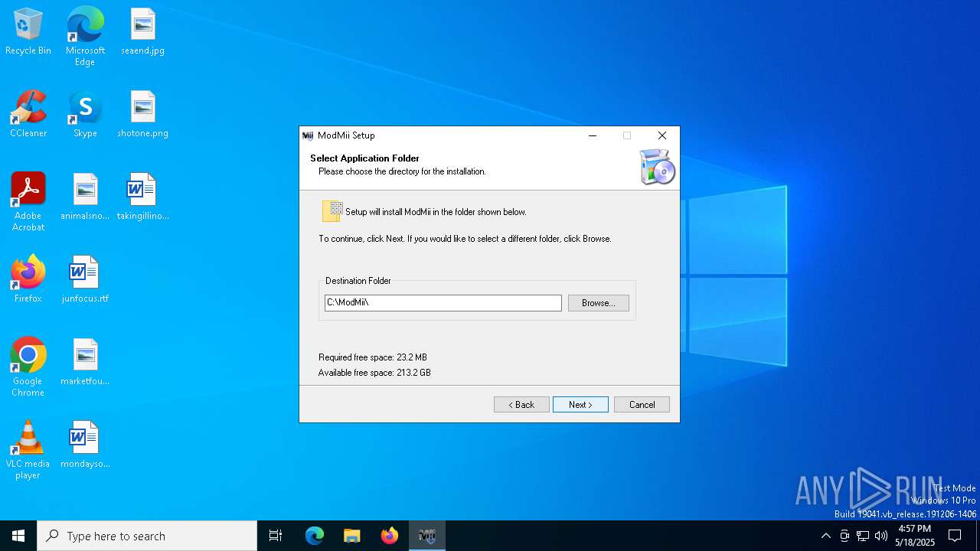Select the takingillino Word document icon
The width and height of the screenshot is (980, 551).
[142, 197]
